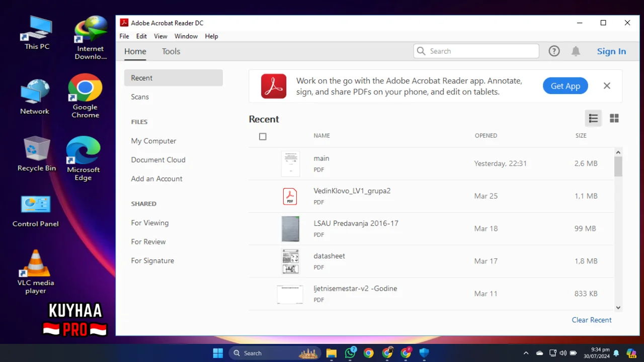
Task: Click the taskbar notification bell icon
Action: click(616, 353)
